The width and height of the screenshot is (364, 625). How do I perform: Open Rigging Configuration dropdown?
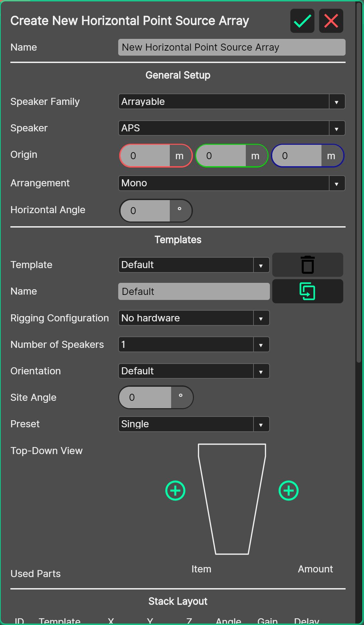pyautogui.click(x=194, y=318)
